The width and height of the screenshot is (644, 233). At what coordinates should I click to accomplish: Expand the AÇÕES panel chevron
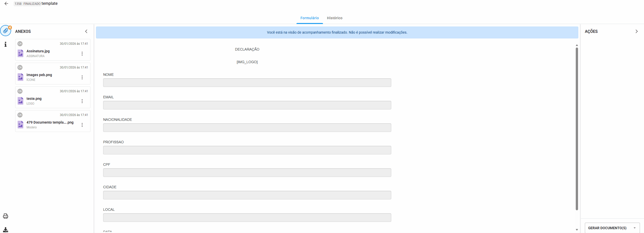pos(636,31)
